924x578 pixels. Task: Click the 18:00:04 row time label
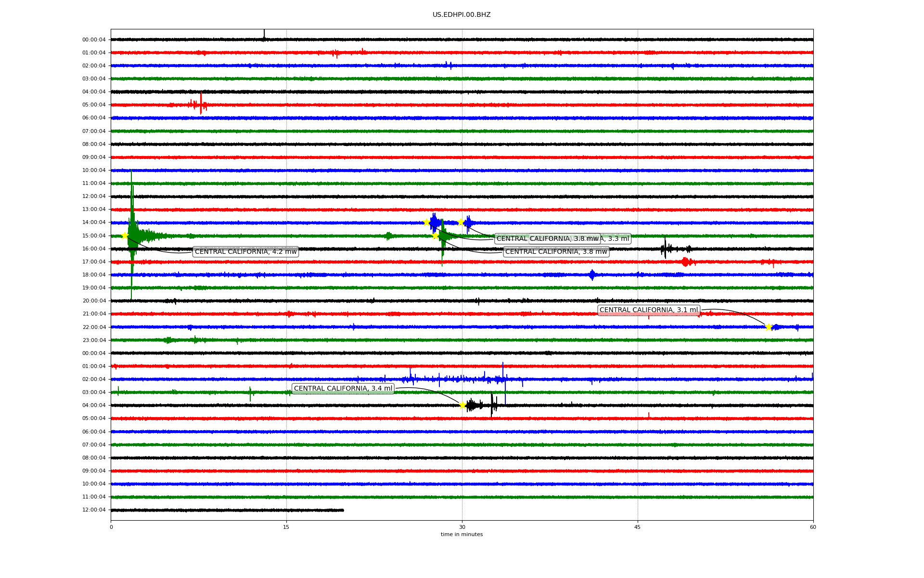click(94, 275)
